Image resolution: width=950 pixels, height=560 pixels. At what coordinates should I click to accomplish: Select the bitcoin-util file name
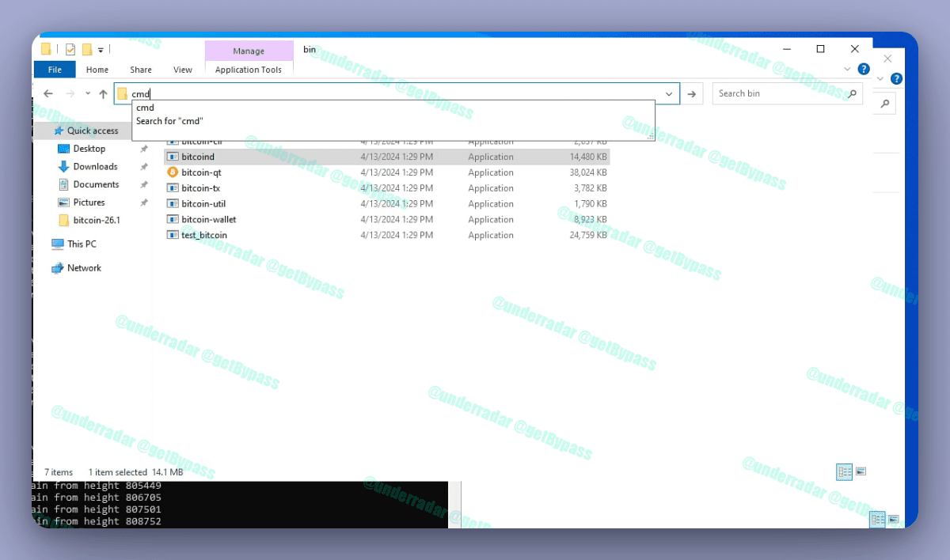point(203,204)
